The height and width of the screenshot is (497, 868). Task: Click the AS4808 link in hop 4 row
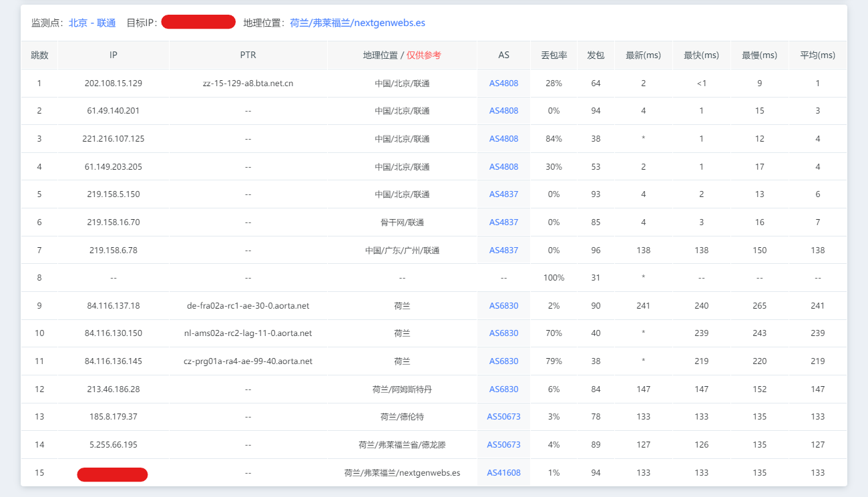click(x=503, y=167)
